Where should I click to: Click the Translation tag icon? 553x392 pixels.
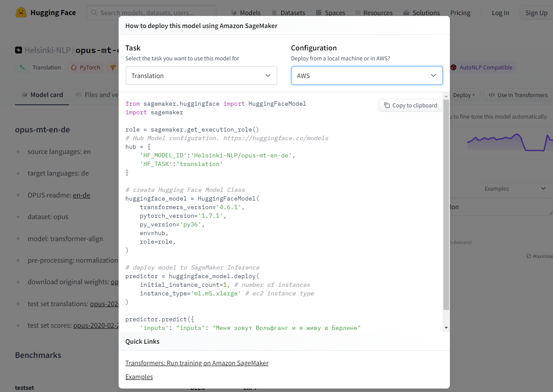(22, 67)
